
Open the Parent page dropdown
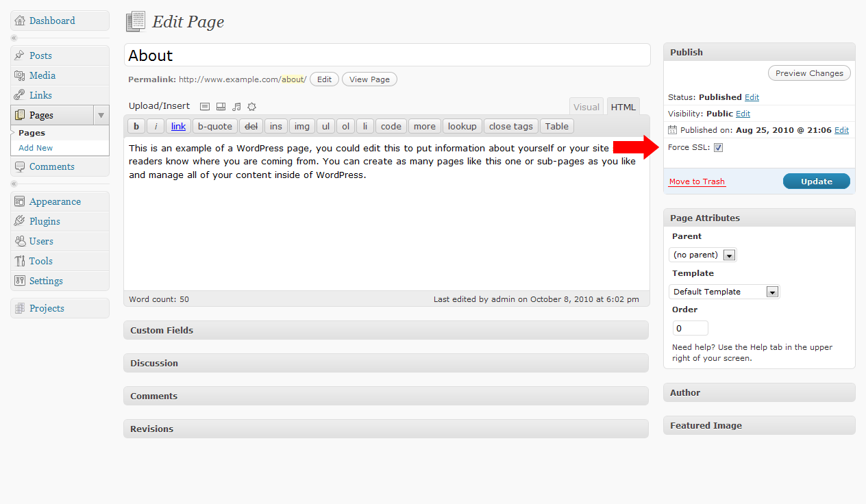click(702, 255)
